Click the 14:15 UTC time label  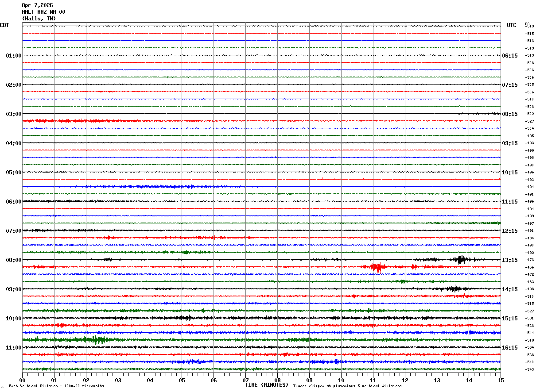coord(509,289)
